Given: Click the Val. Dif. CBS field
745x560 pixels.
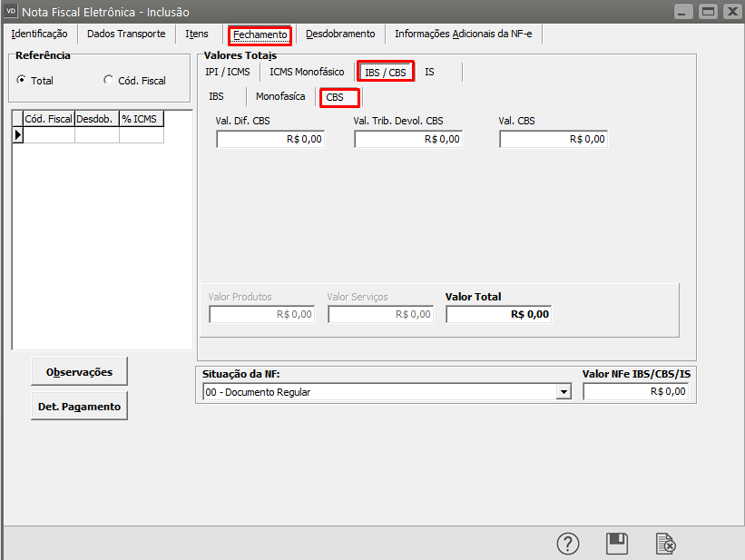Looking at the screenshot, I should [x=270, y=139].
